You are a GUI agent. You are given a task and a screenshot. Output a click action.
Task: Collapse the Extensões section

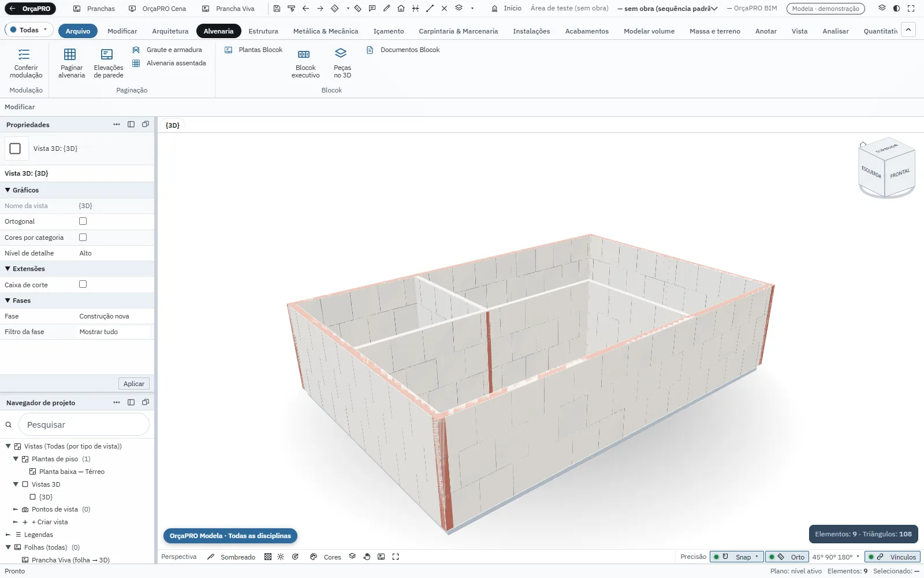pos(8,269)
